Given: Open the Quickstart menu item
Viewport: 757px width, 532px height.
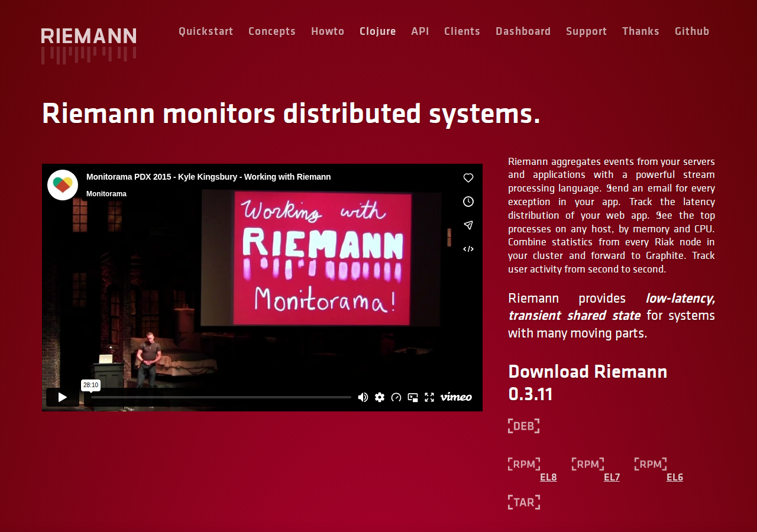Looking at the screenshot, I should [206, 31].
